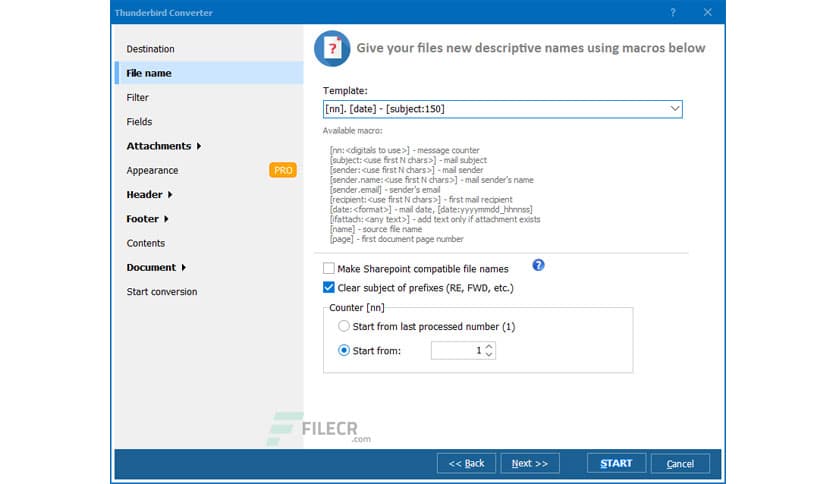The width and height of the screenshot is (836, 484).
Task: Close the Thunderbird Converter window
Action: click(708, 12)
